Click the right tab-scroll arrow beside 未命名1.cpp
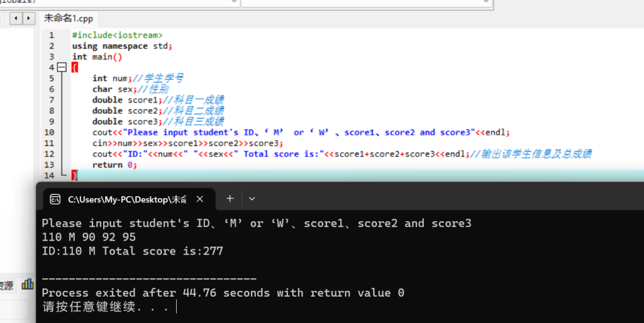Viewport: 644px width, 323px height. tap(28, 18)
